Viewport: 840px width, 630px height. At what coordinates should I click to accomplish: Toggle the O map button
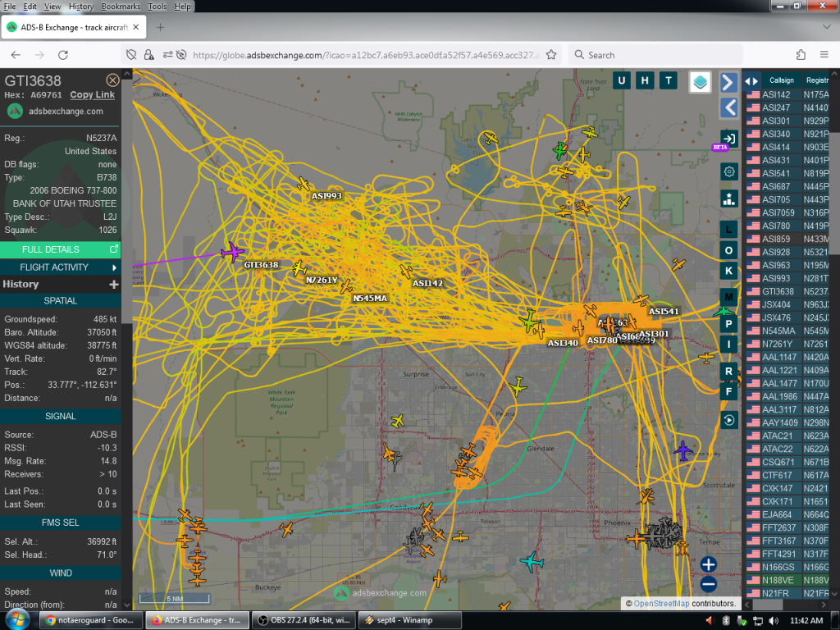click(x=728, y=250)
